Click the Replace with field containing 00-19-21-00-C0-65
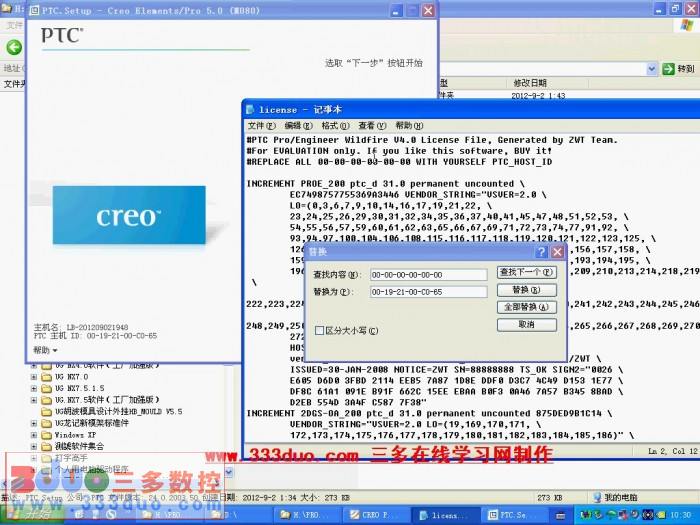700x525 pixels. (429, 292)
